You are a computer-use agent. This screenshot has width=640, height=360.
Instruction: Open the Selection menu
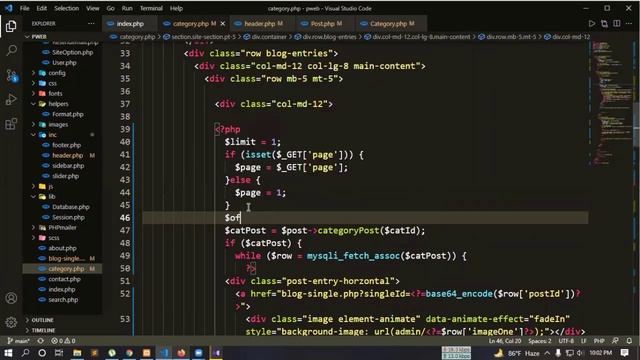[x=67, y=8]
